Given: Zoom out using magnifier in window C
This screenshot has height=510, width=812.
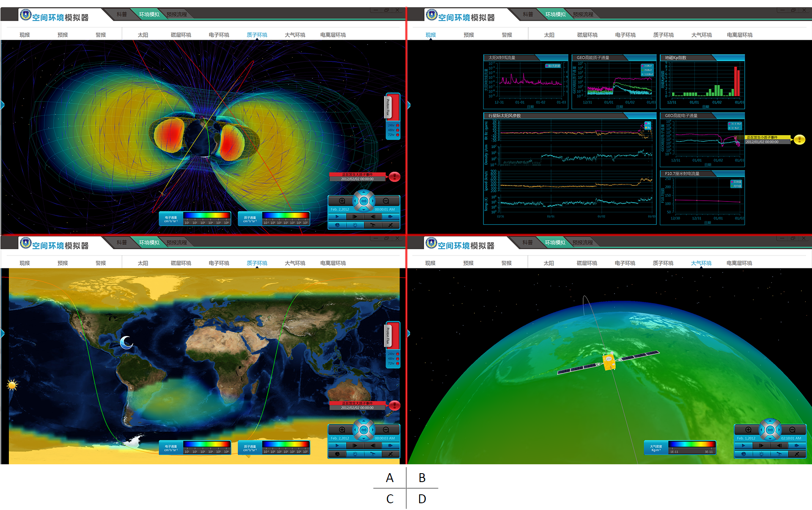Looking at the screenshot, I should pyautogui.click(x=386, y=430).
